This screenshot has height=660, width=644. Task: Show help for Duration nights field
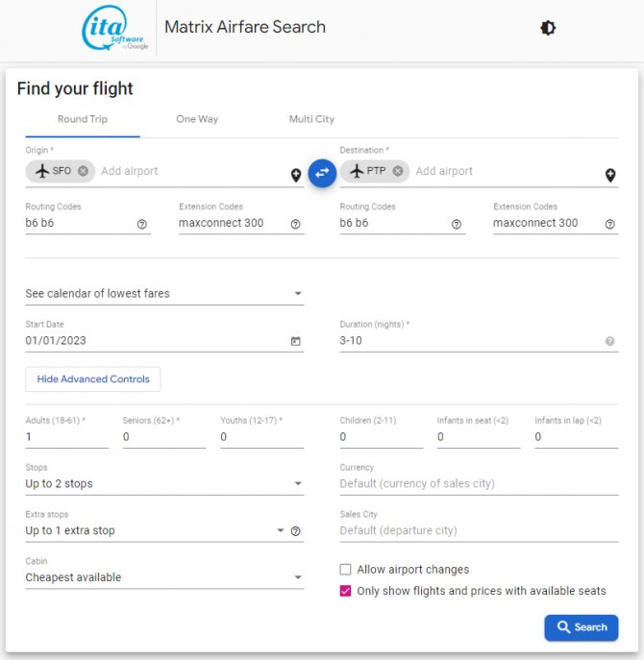tap(610, 341)
